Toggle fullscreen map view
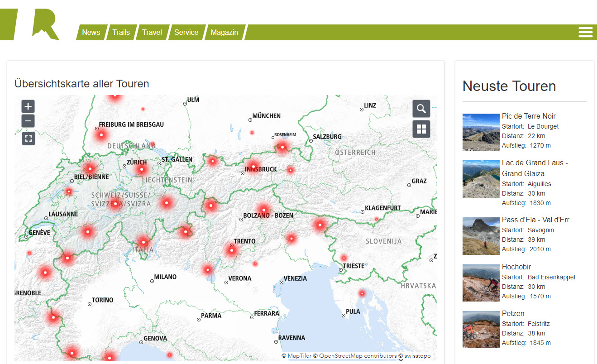 [28, 139]
